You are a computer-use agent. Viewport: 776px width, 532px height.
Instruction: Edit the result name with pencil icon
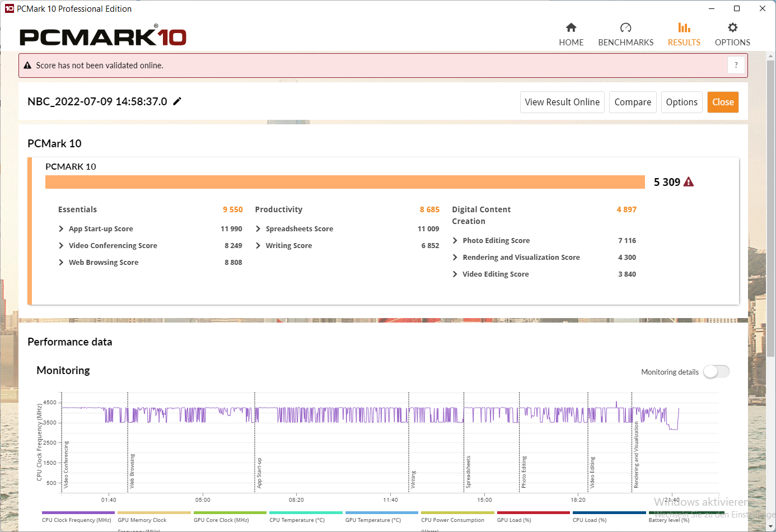[x=177, y=101]
